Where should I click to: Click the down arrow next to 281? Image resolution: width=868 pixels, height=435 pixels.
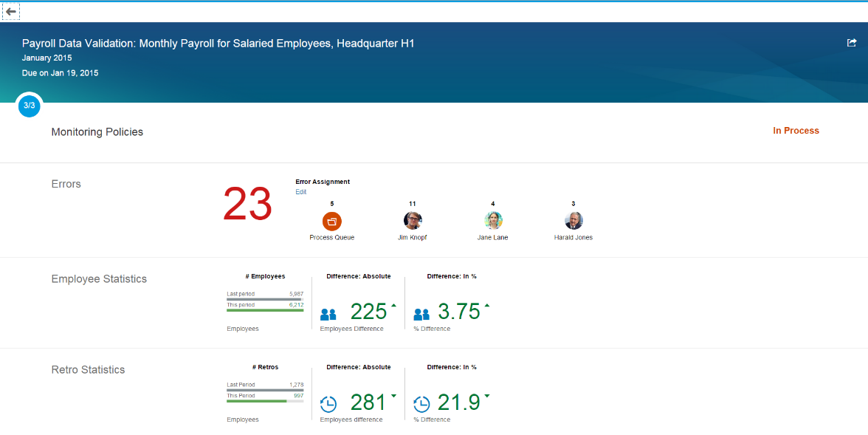tap(393, 396)
